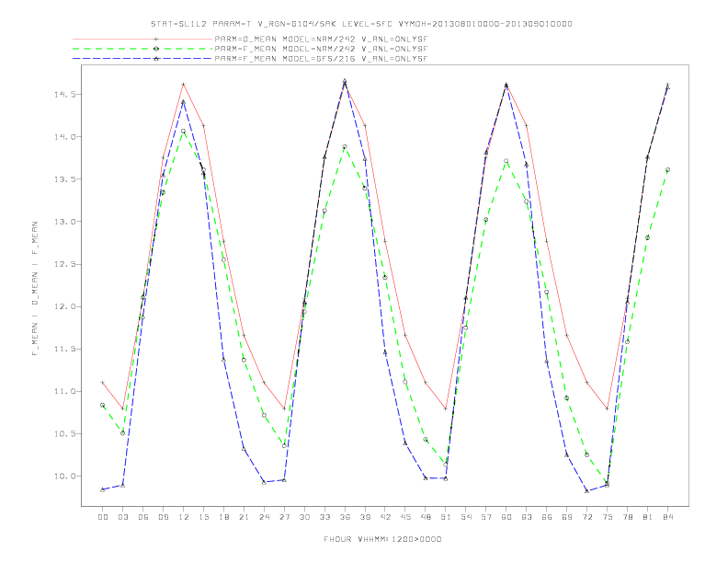Click the 60 forecast hour tick label
The height and width of the screenshot is (563, 728).
pyautogui.click(x=506, y=517)
